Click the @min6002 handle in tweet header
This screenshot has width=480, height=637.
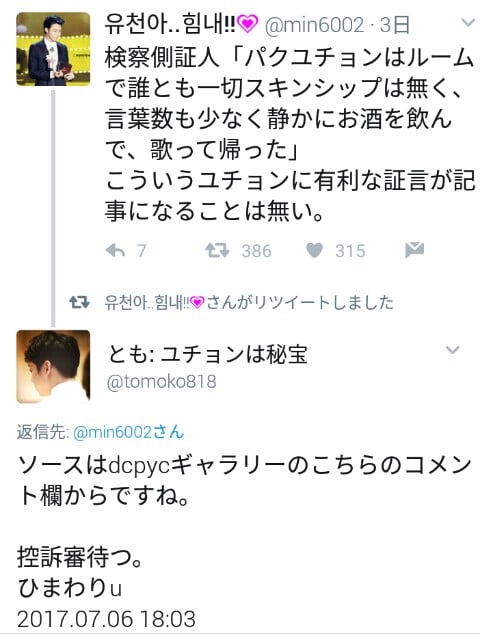pyautogui.click(x=314, y=25)
